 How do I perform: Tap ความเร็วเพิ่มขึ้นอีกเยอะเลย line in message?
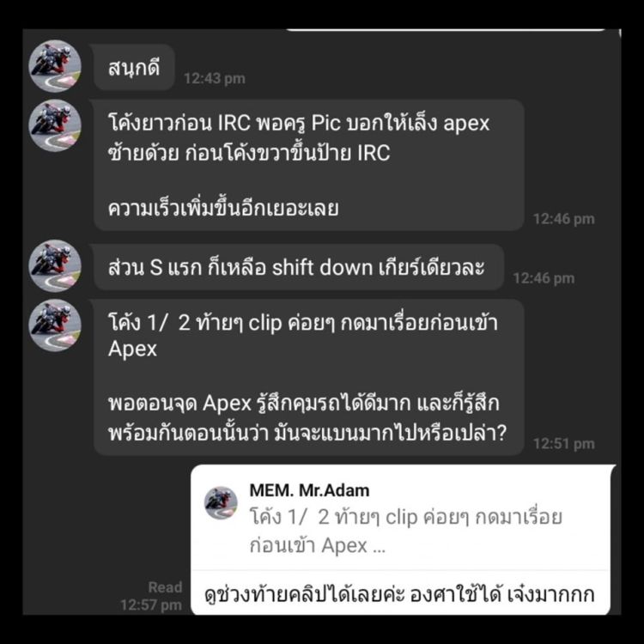[223, 209]
